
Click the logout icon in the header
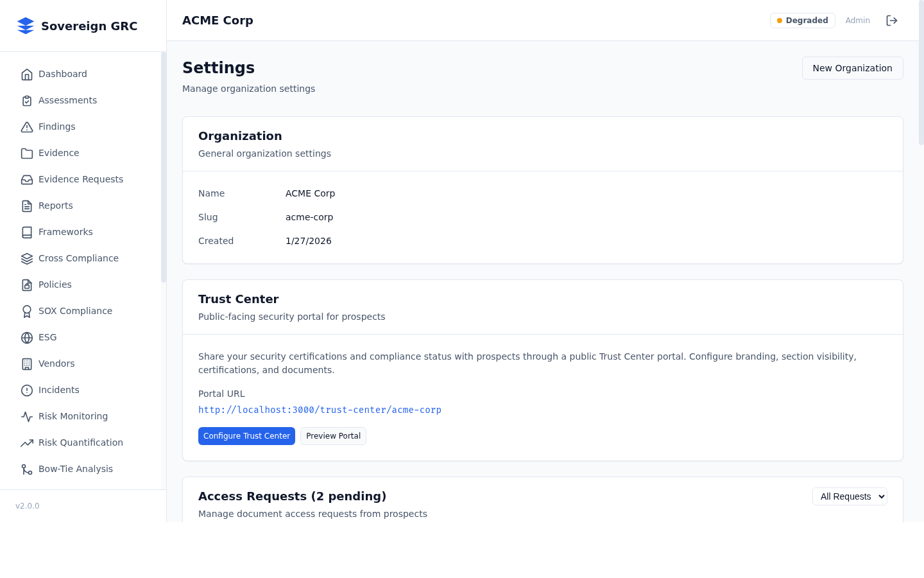(891, 21)
